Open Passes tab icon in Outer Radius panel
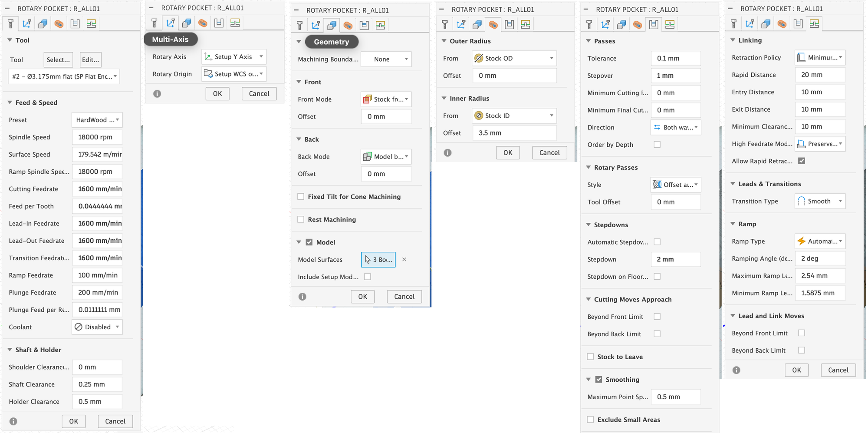The height and width of the screenshot is (433, 868). point(509,25)
